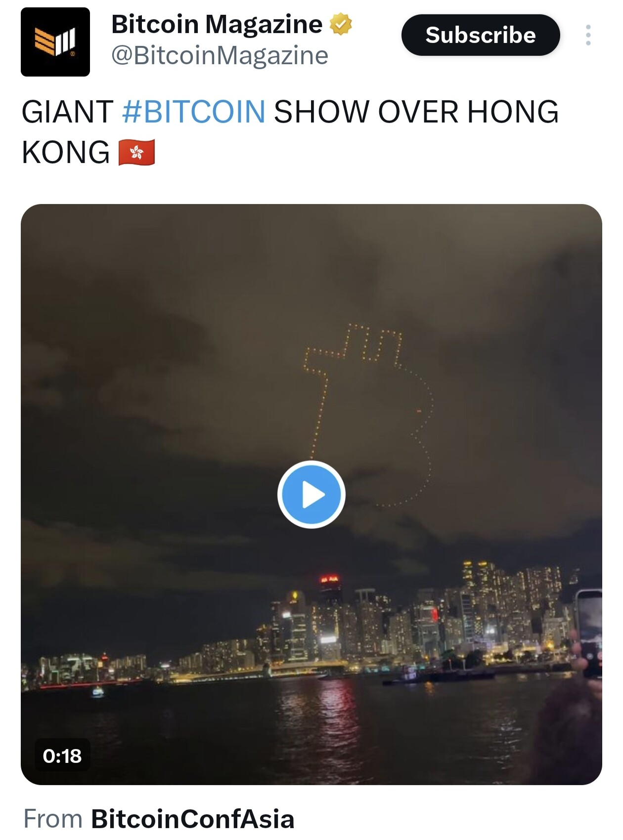623x840 pixels.
Task: Click the phone held up in video
Action: coord(589,633)
